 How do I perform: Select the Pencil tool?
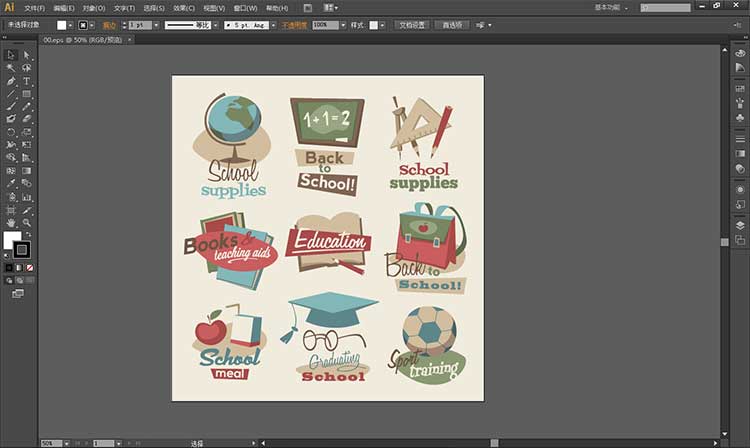[26, 107]
